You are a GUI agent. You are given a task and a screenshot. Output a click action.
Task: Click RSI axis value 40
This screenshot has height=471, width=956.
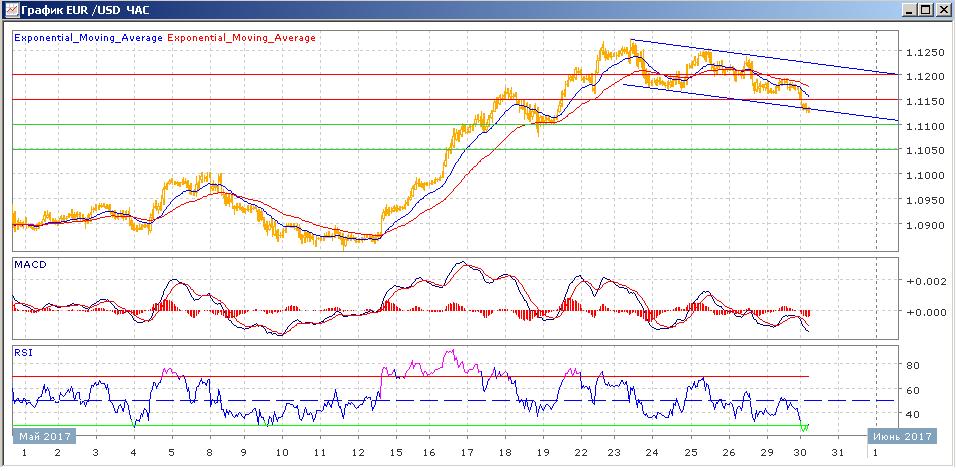(913, 414)
